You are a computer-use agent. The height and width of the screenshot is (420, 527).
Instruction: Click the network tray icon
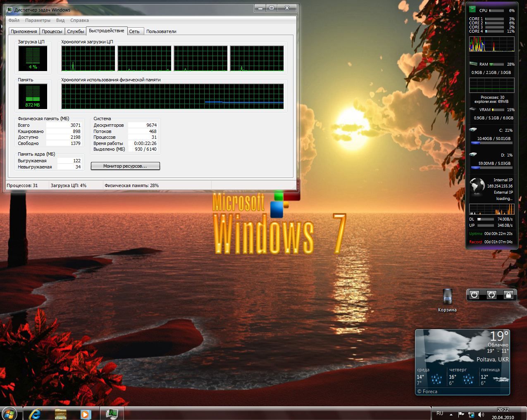[471, 414]
